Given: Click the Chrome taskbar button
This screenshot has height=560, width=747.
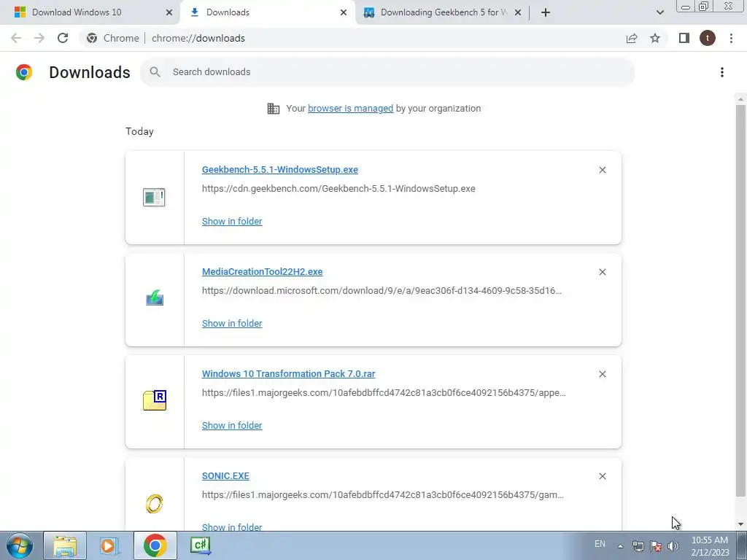Looking at the screenshot, I should [x=155, y=545].
